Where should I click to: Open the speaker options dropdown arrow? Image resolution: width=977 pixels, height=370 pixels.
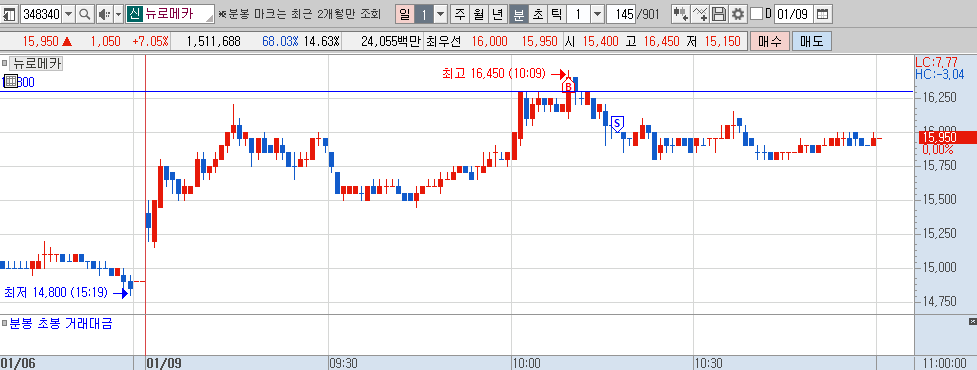tap(119, 13)
